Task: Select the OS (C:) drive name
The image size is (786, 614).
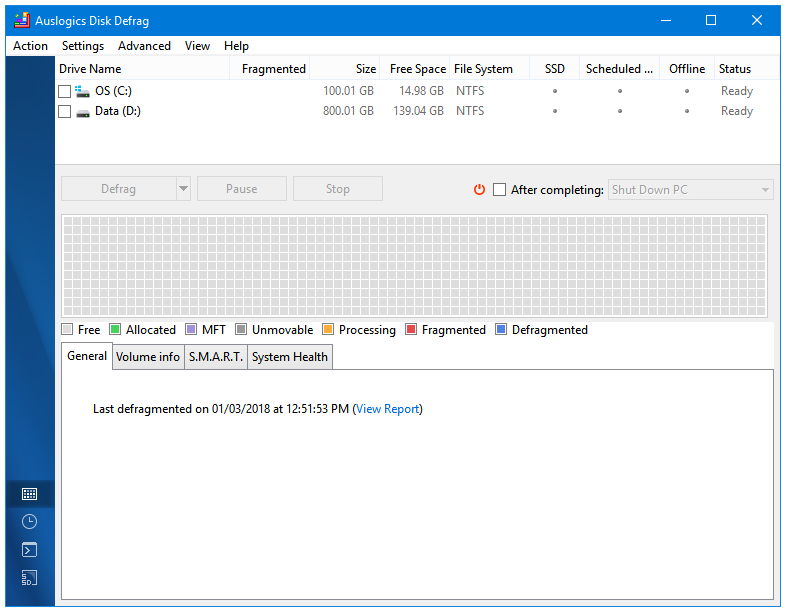Action: coord(114,91)
